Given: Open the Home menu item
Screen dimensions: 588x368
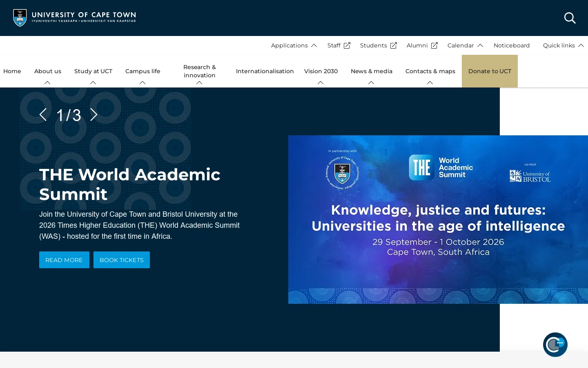Looking at the screenshot, I should [x=12, y=71].
